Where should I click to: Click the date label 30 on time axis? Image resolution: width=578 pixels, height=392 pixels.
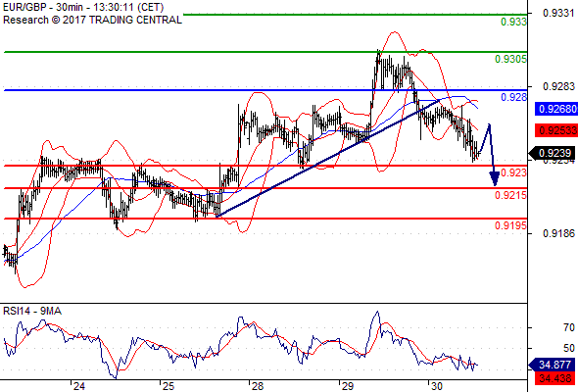[x=437, y=386]
